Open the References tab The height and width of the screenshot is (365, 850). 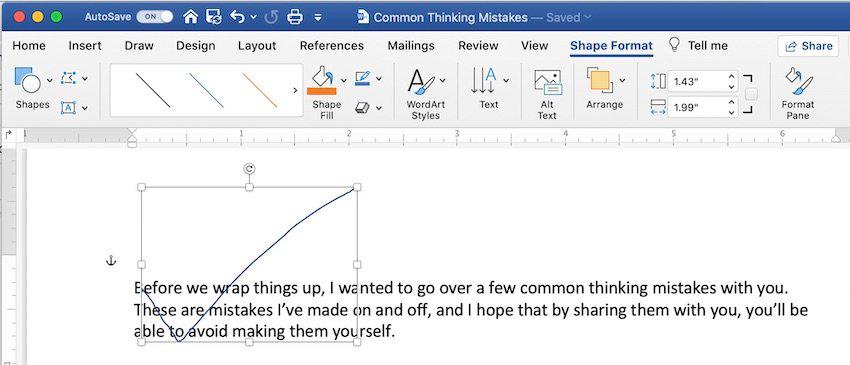332,46
